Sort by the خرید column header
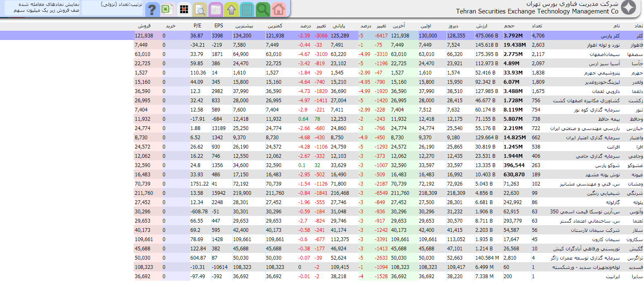Image resolution: width=644 pixels, height=287 pixels. pyautogui.click(x=170, y=26)
